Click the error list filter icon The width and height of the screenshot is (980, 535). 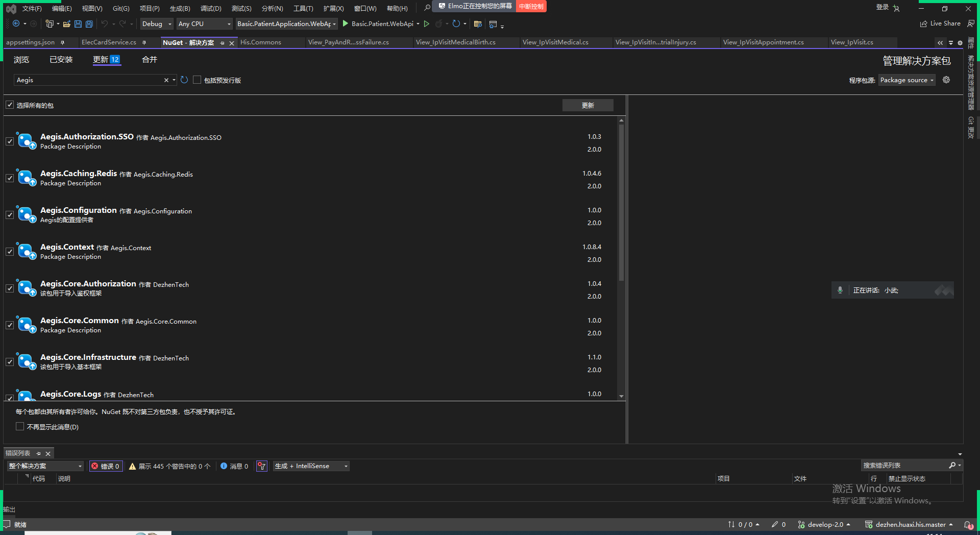click(x=261, y=466)
